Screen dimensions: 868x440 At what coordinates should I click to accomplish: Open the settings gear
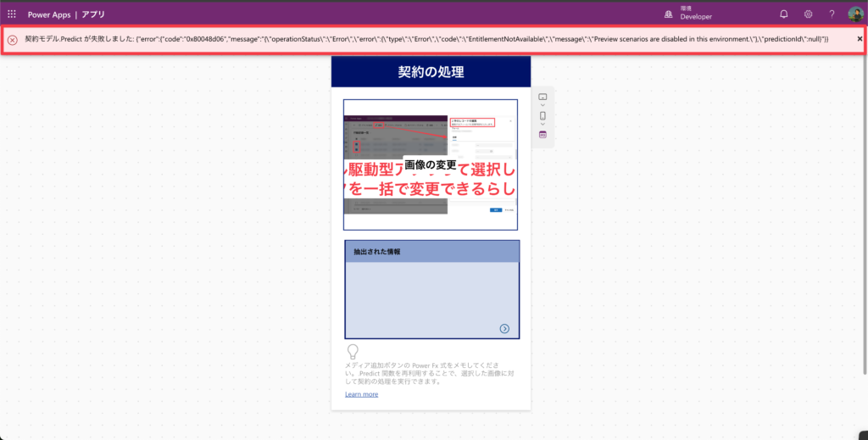(x=808, y=14)
